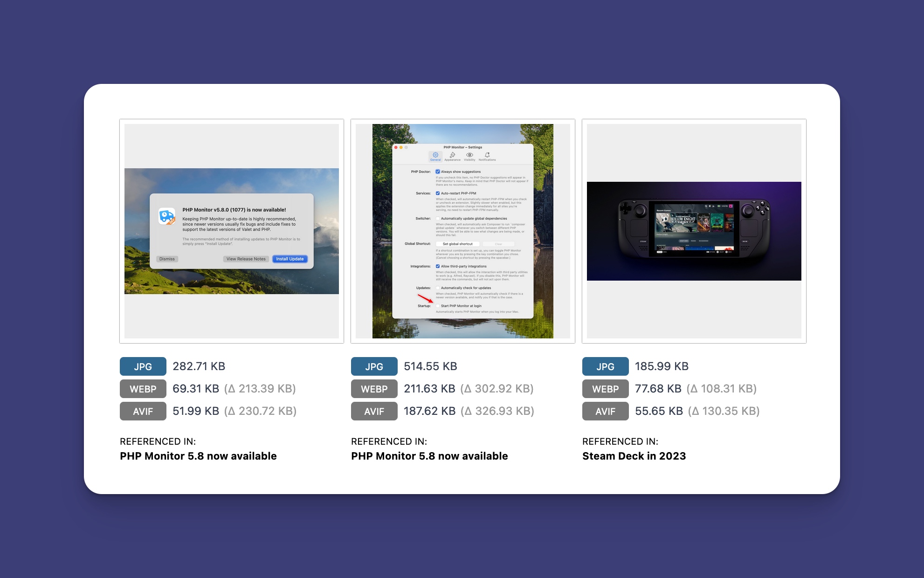Click the (Δ 302.92 KB) savings text
924x578 pixels.
coord(497,389)
